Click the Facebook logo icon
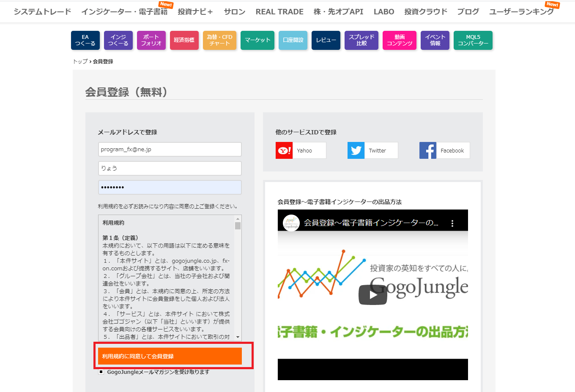This screenshot has width=575, height=392. tap(428, 150)
